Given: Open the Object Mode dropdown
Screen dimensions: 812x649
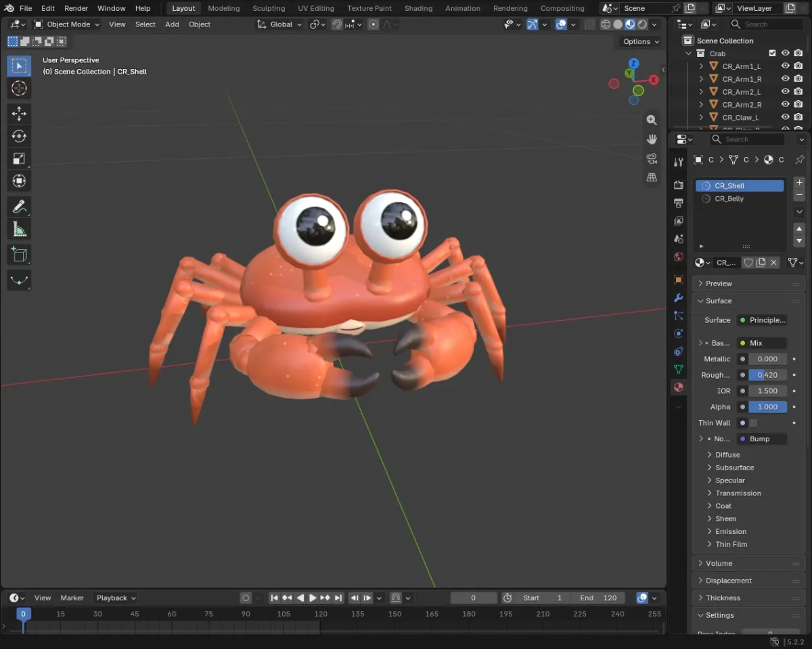Looking at the screenshot, I should pos(66,24).
